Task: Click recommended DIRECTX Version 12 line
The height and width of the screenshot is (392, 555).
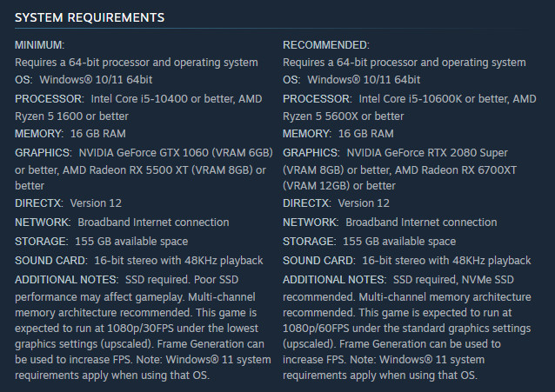Action: pos(336,203)
